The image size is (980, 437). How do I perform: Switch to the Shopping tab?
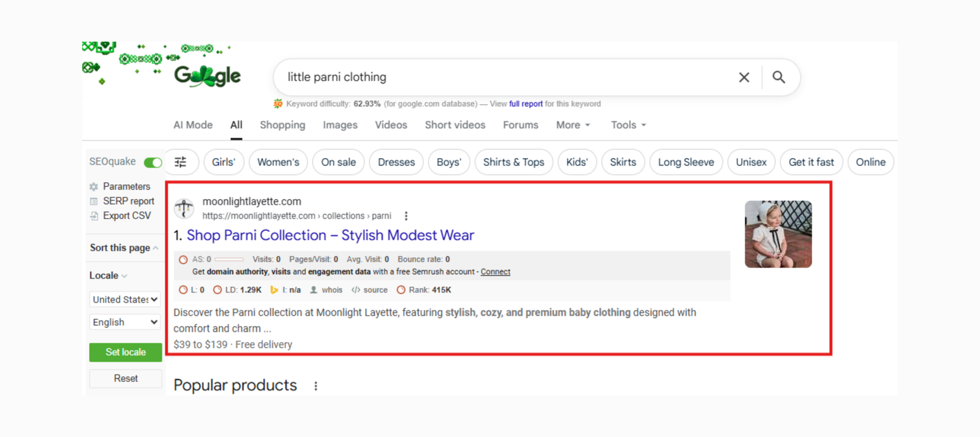click(x=282, y=125)
